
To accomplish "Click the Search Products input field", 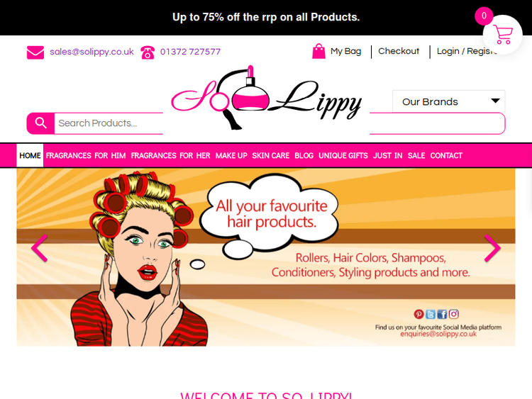I will click(x=109, y=123).
